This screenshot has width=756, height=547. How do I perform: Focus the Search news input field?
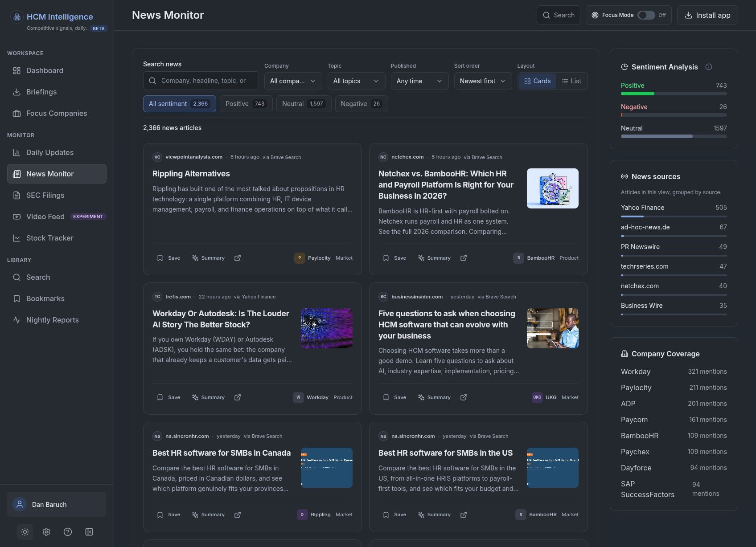pyautogui.click(x=201, y=81)
